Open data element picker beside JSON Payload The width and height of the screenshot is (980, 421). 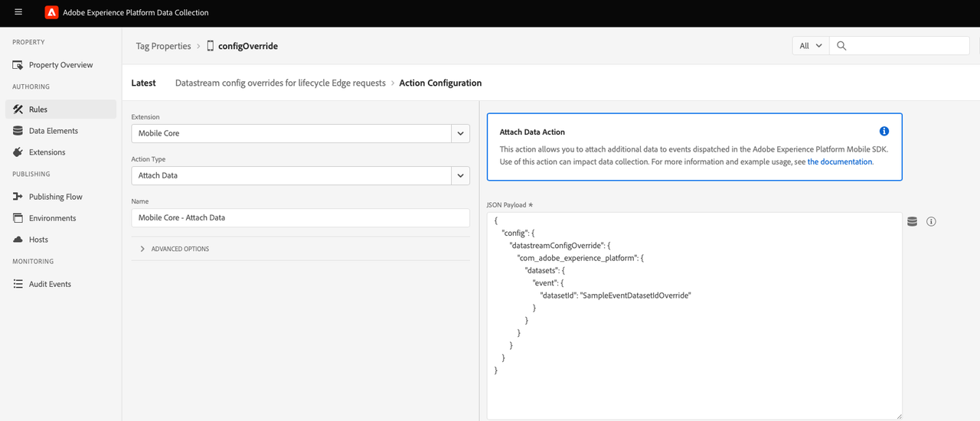coord(912,221)
